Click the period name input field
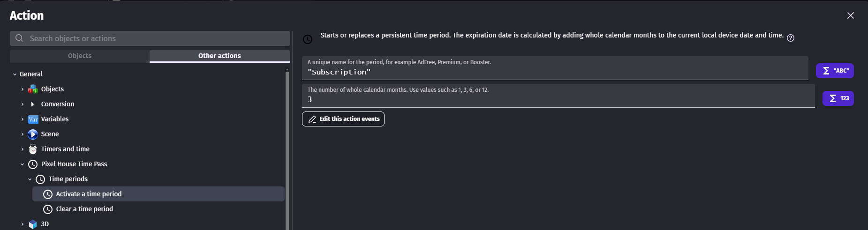868x230 pixels. (x=555, y=68)
